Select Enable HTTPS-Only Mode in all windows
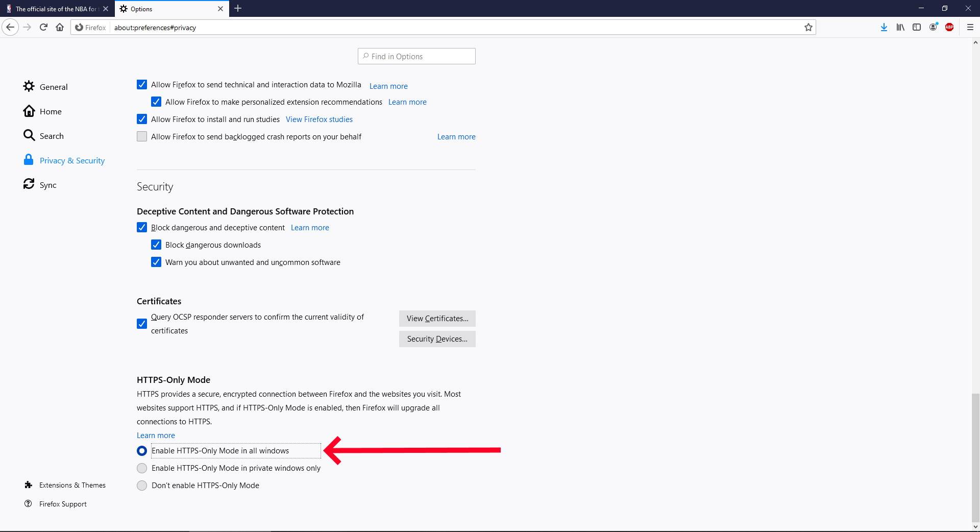Viewport: 980px width, 532px height. pyautogui.click(x=141, y=451)
